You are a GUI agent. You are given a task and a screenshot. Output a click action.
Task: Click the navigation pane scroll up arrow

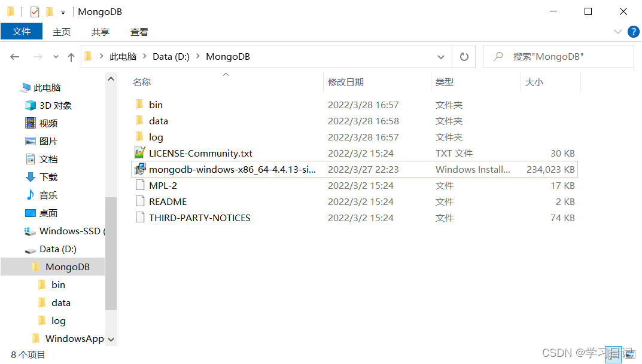pos(111,79)
